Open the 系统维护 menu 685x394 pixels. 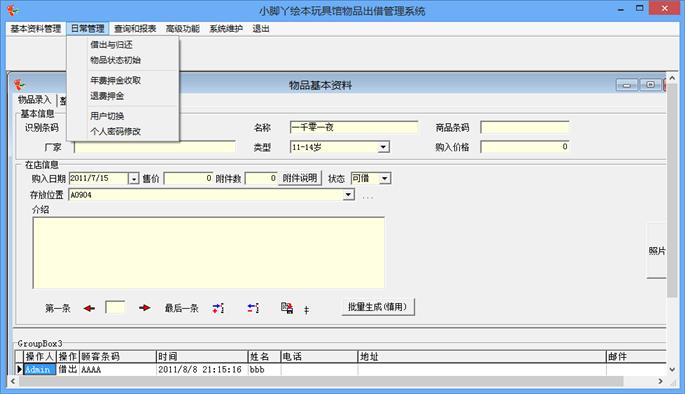pyautogui.click(x=226, y=29)
